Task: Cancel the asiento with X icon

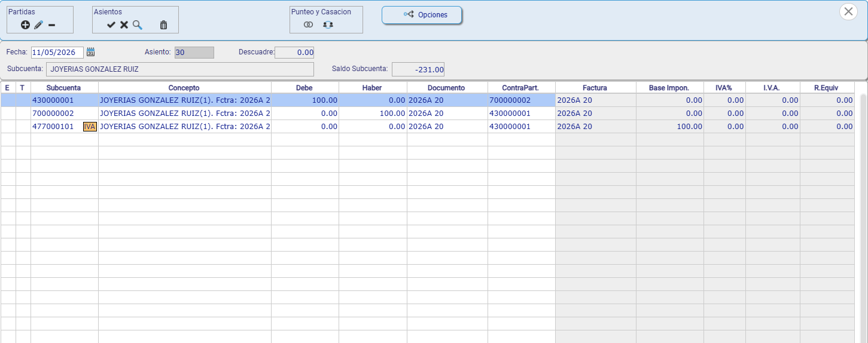Action: (x=124, y=25)
